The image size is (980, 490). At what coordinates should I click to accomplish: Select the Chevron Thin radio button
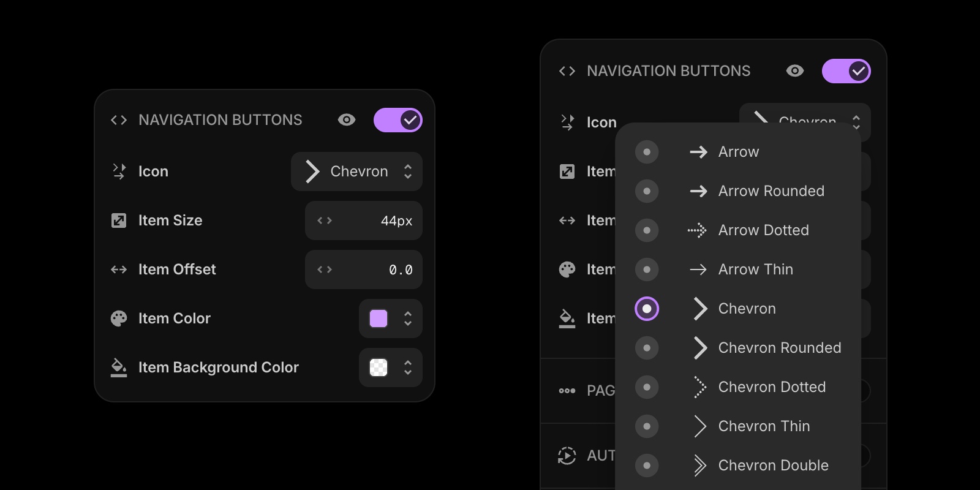(647, 426)
